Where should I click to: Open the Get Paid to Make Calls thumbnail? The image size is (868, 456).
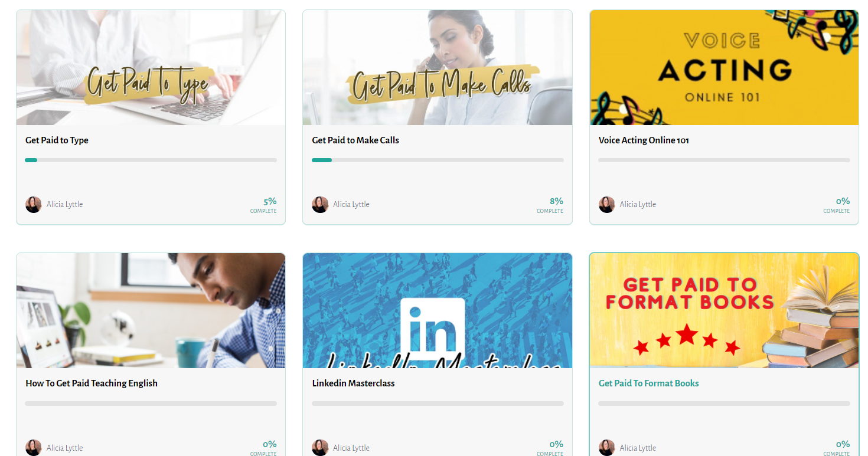pos(438,67)
